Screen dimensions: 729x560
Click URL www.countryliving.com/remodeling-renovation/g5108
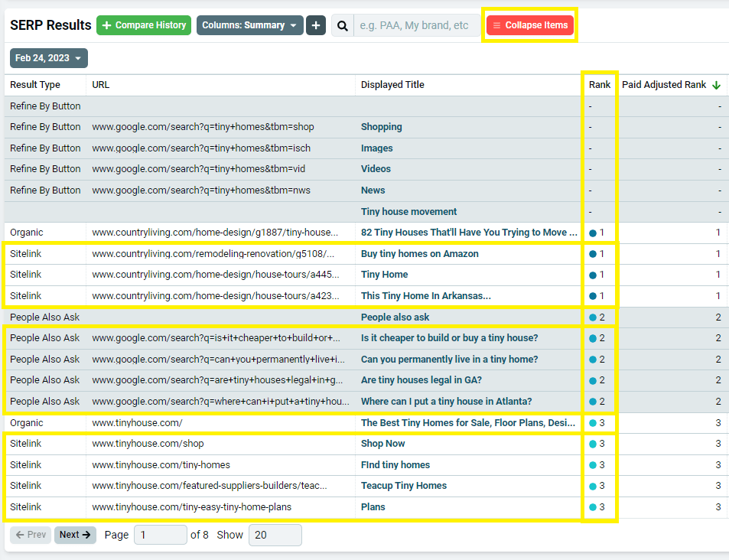coord(213,254)
